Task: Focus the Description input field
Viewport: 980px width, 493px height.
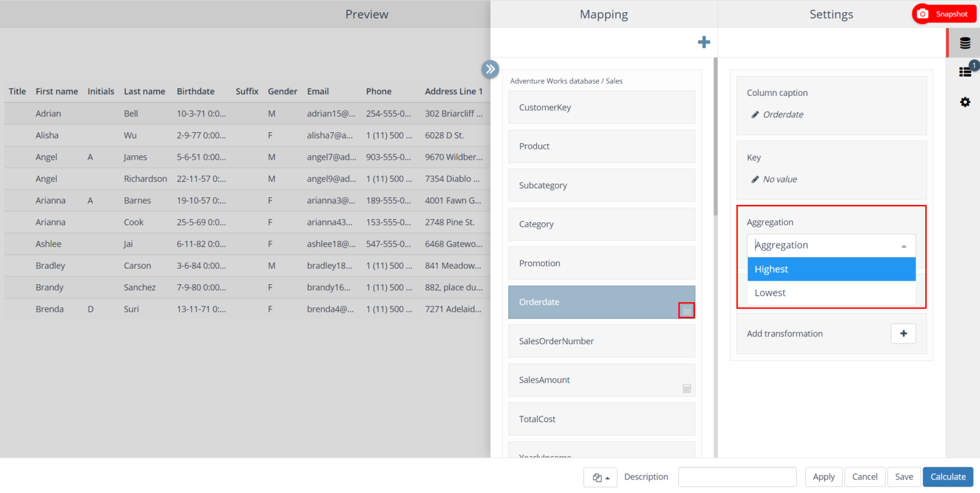Action: point(737,477)
